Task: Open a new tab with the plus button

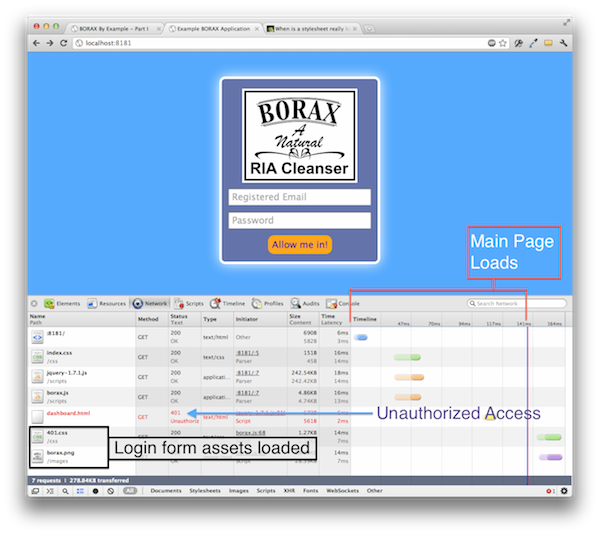Action: pyautogui.click(x=369, y=29)
